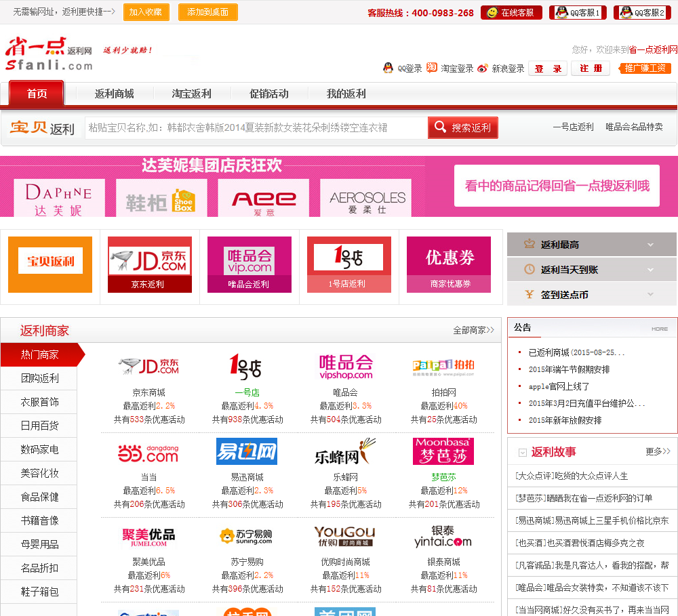678x616 pixels.
Task: Focus the 宝贝返利 search input field
Action: click(256, 127)
